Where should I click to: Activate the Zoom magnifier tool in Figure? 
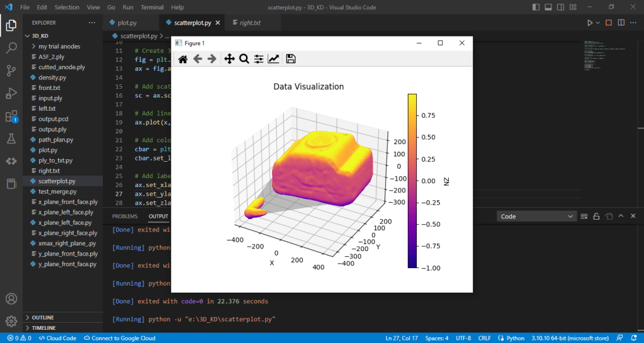pyautogui.click(x=244, y=59)
